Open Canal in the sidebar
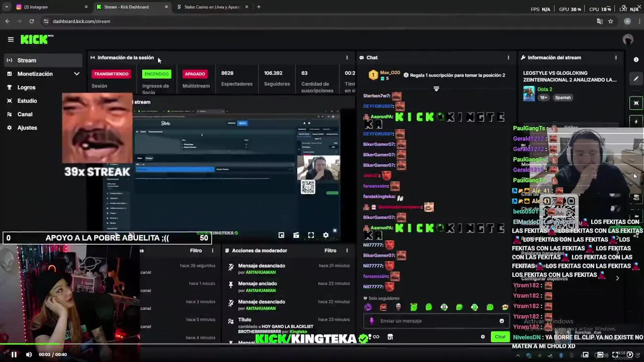 (25, 115)
